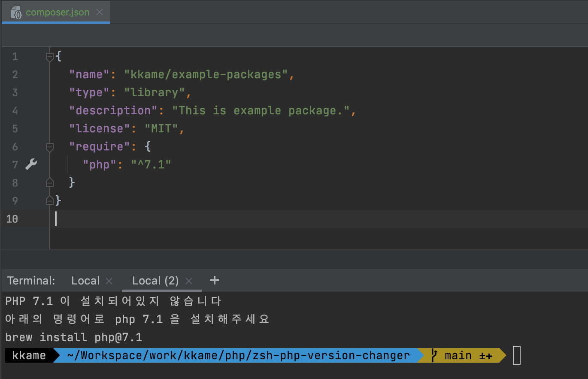Image resolution: width=588 pixels, height=379 pixels.
Task: Open a new terminal session with plus
Action: click(x=215, y=281)
